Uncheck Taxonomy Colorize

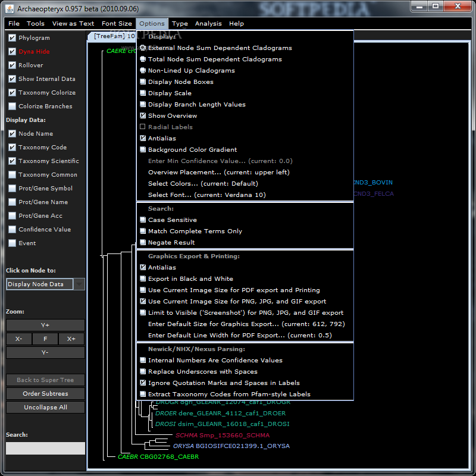[12, 92]
